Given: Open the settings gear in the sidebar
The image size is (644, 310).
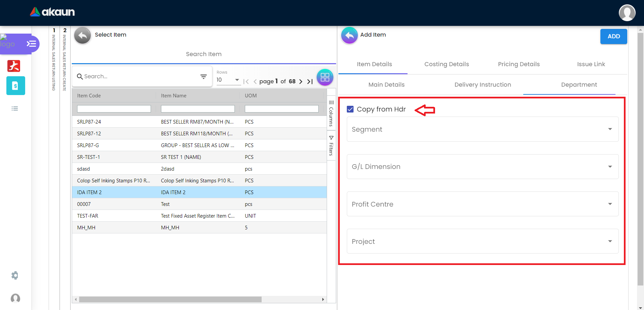Looking at the screenshot, I should click(x=15, y=275).
